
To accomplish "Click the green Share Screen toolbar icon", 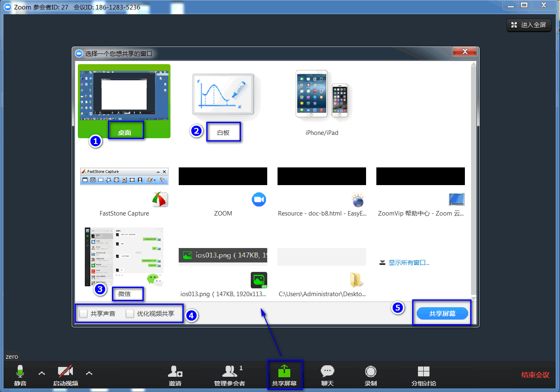I will [284, 371].
